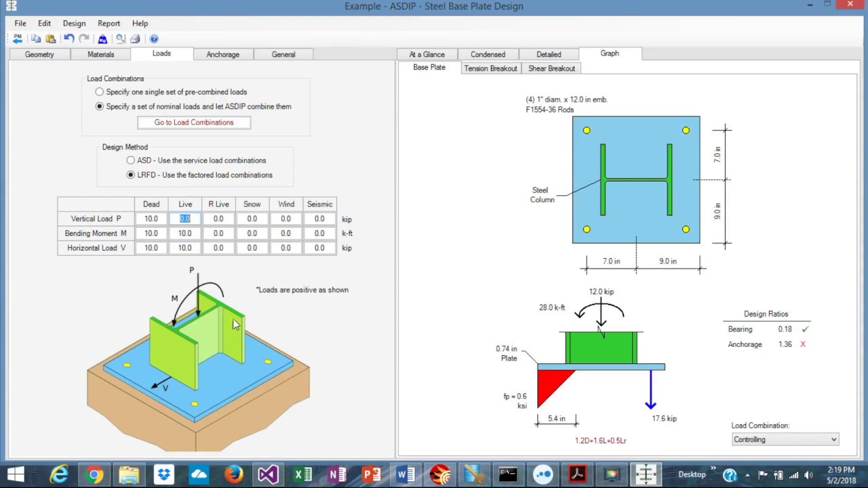Click the Anchorage 1.36 ratio value
The width and height of the screenshot is (868, 488).
tap(785, 344)
